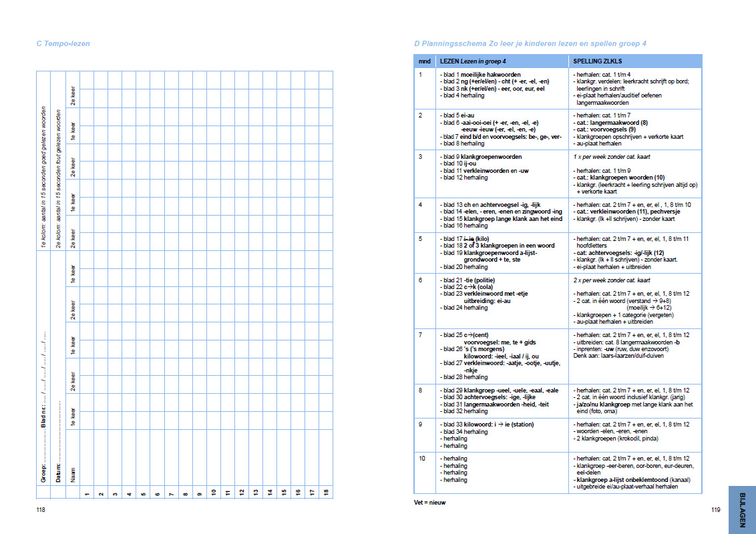Select the 'Naam' row label in the grid

point(73,475)
